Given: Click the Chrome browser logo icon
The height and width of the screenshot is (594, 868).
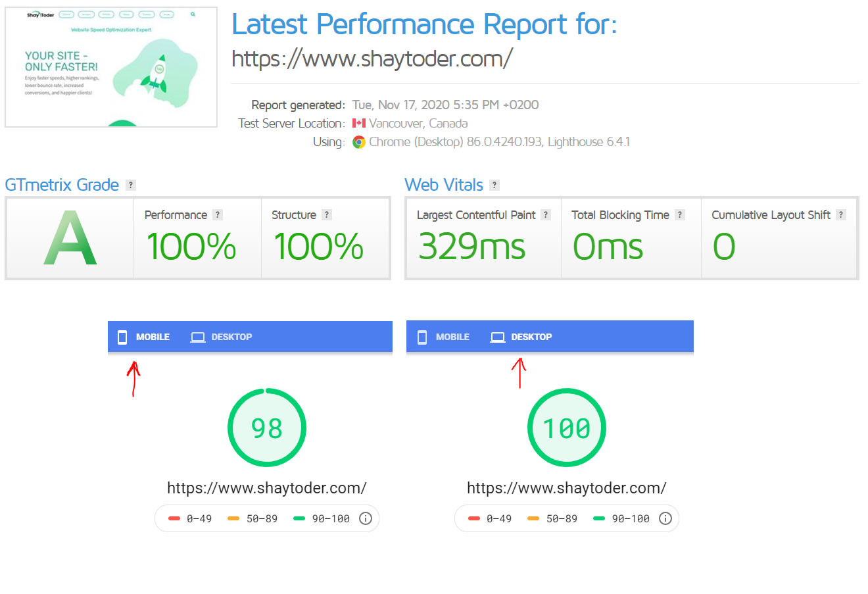Looking at the screenshot, I should [359, 142].
